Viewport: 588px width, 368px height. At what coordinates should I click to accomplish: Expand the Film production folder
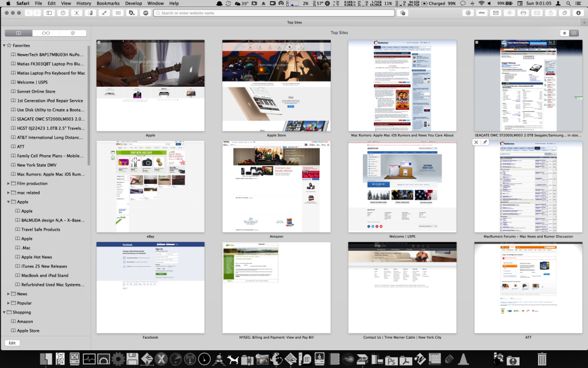pyautogui.click(x=8, y=183)
